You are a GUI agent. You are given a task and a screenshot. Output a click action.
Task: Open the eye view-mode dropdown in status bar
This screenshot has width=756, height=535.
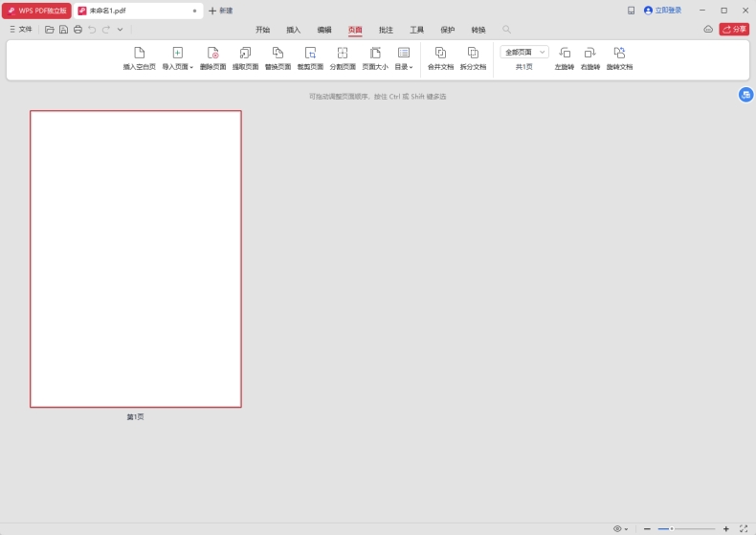(621, 528)
